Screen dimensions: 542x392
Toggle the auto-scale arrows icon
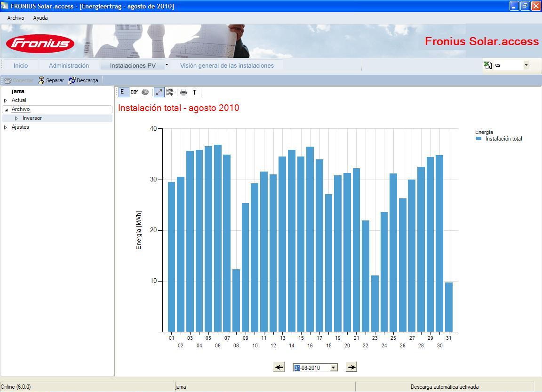159,92
